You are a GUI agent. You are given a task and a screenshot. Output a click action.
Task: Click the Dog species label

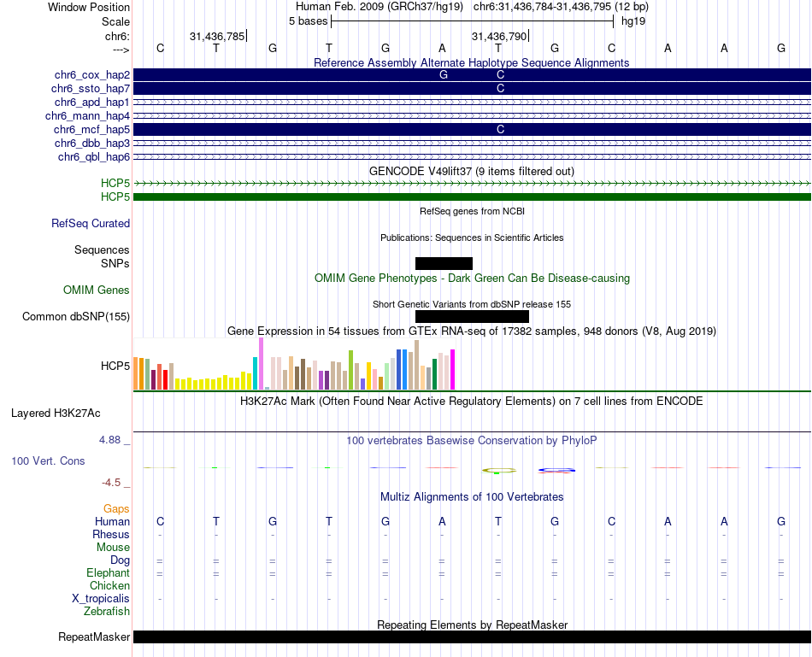pos(120,560)
